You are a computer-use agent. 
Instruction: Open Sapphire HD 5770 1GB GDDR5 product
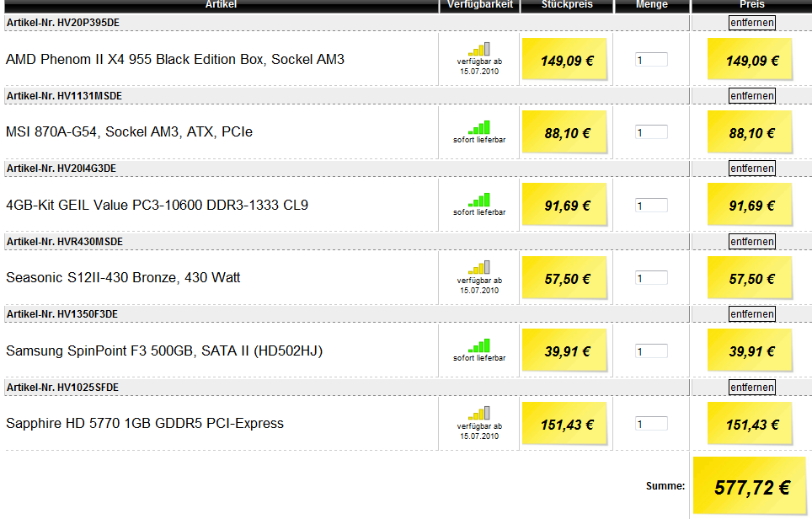pyautogui.click(x=145, y=424)
